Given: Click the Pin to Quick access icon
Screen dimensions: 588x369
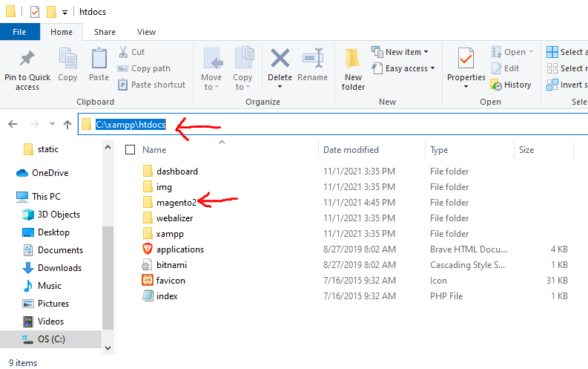Looking at the screenshot, I should point(27,59).
